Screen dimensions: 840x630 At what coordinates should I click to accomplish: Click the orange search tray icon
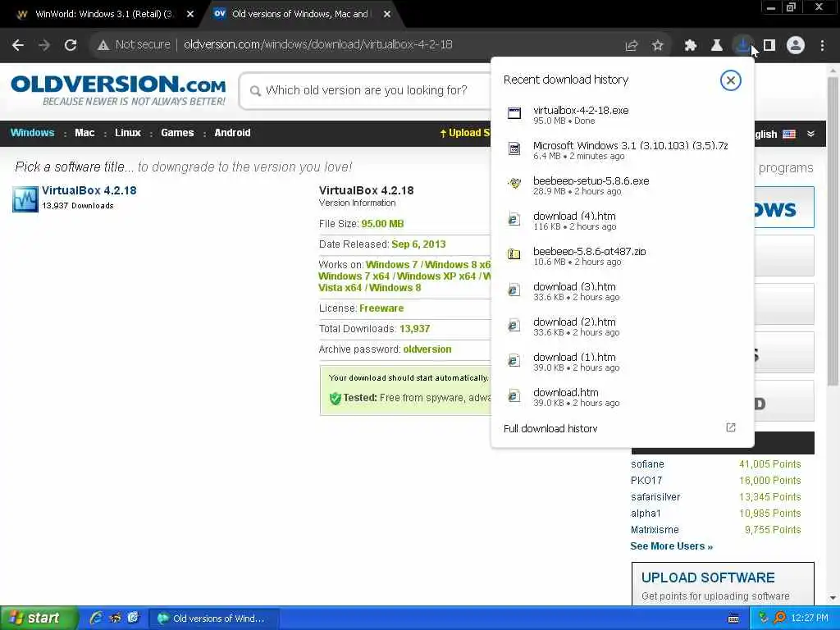[780, 619]
